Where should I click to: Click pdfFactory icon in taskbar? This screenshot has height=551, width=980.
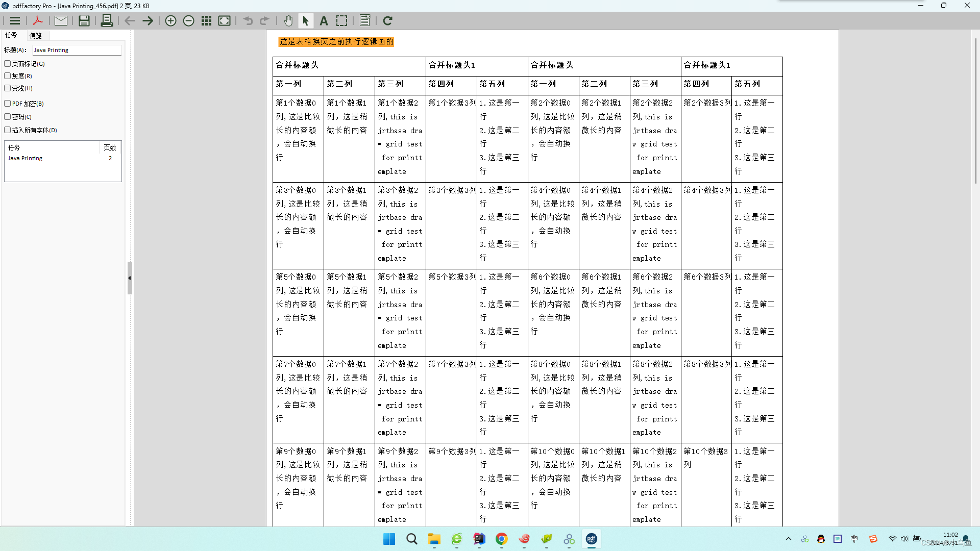click(592, 539)
